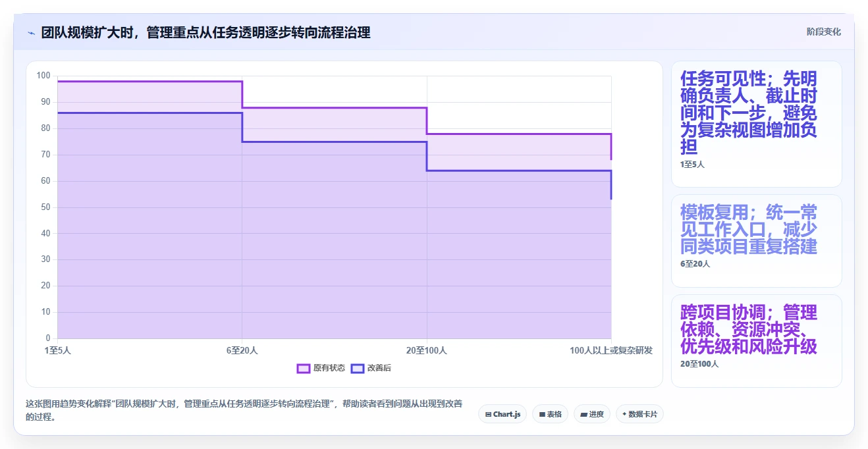
Task: Click the Chart.js chip
Action: coord(502,414)
